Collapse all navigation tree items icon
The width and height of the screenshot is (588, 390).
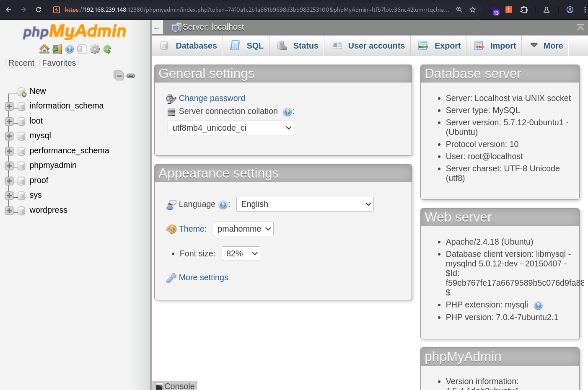pyautogui.click(x=119, y=75)
